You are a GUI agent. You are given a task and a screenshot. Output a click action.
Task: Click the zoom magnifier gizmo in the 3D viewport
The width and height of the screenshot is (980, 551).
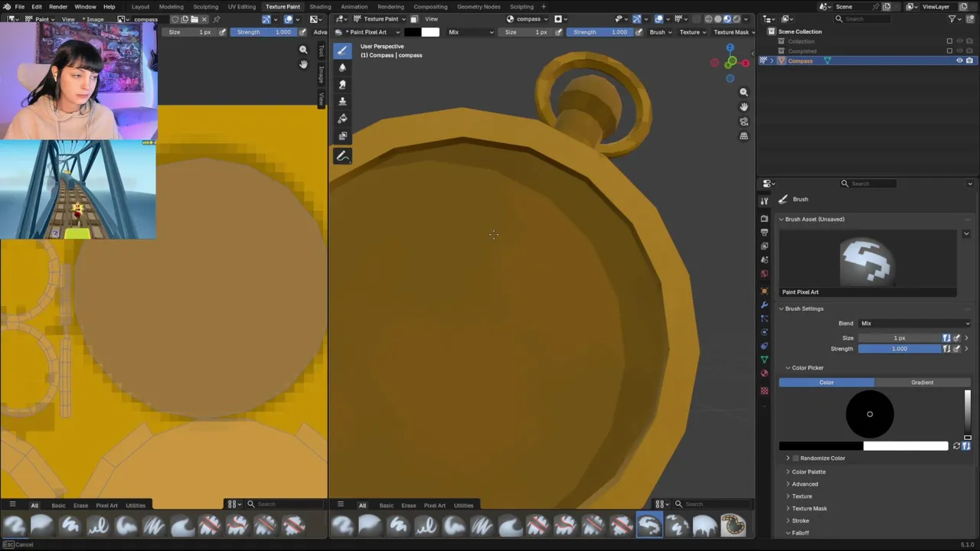tap(743, 92)
